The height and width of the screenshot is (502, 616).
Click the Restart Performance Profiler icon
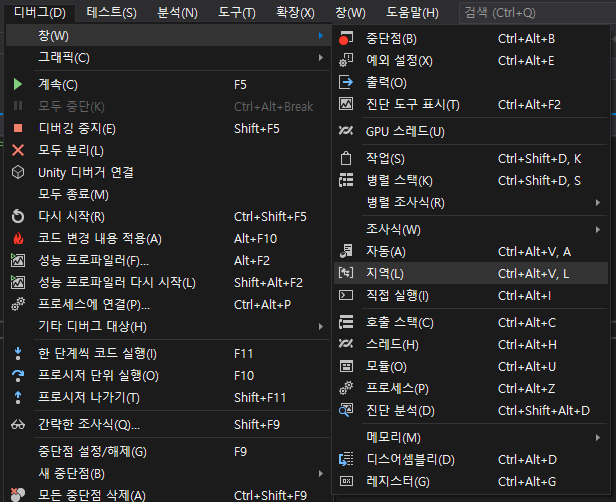(18, 282)
